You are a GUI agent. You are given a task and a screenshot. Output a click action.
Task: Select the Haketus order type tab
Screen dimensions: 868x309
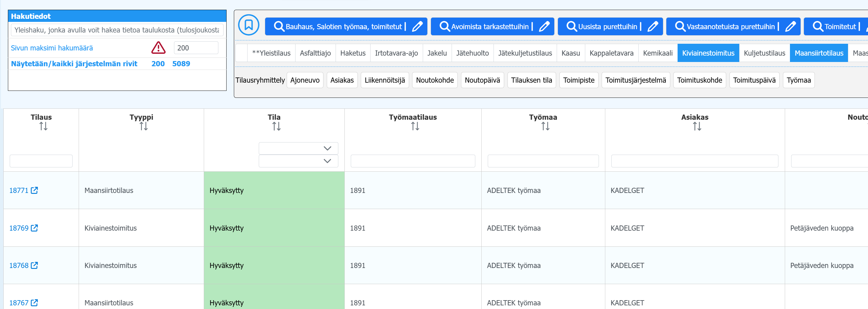point(353,53)
